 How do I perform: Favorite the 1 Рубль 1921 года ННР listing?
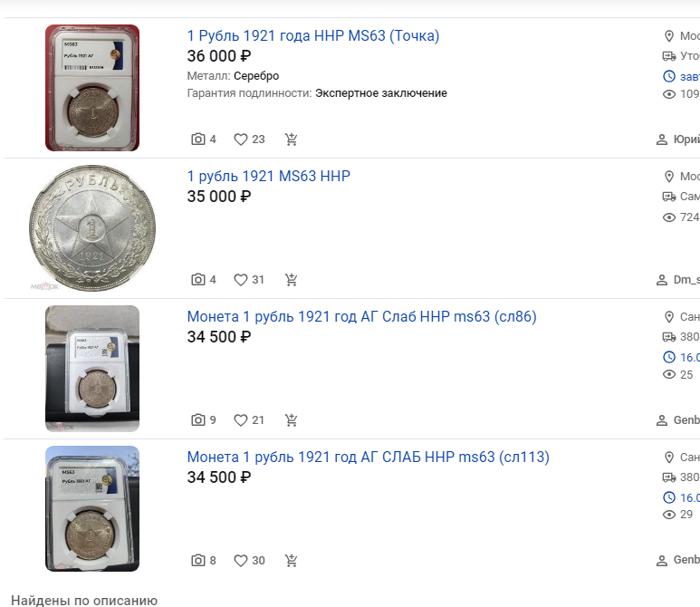coord(241,140)
